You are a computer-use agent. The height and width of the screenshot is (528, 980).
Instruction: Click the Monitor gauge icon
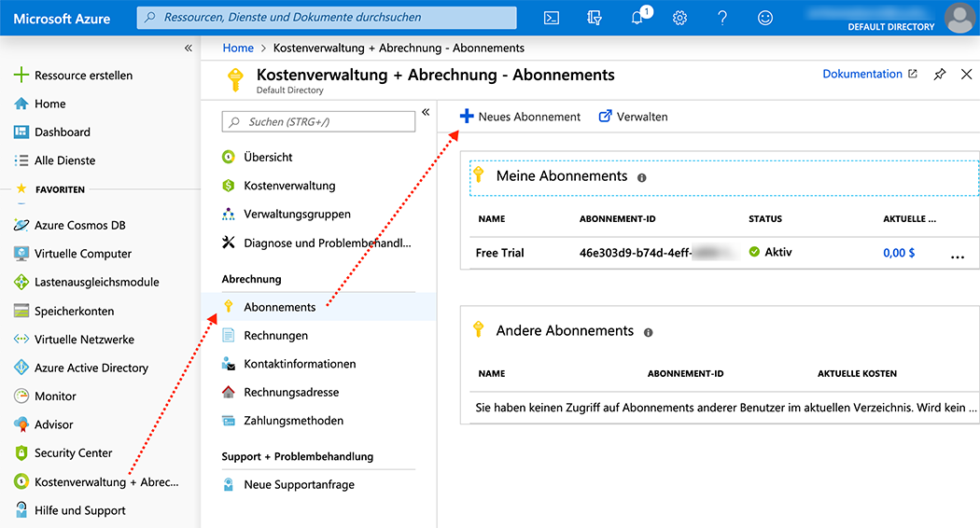coord(21,396)
